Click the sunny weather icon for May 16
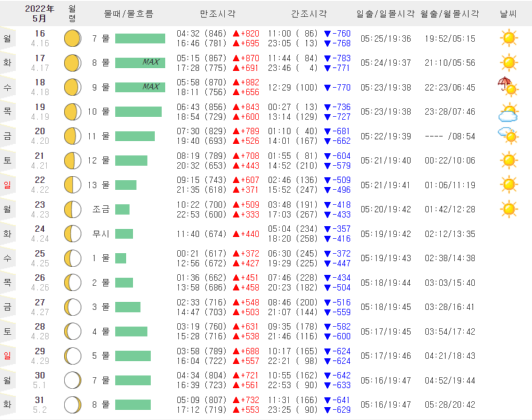Image resolution: width=532 pixels, height=420 pixels. pyautogui.click(x=509, y=38)
